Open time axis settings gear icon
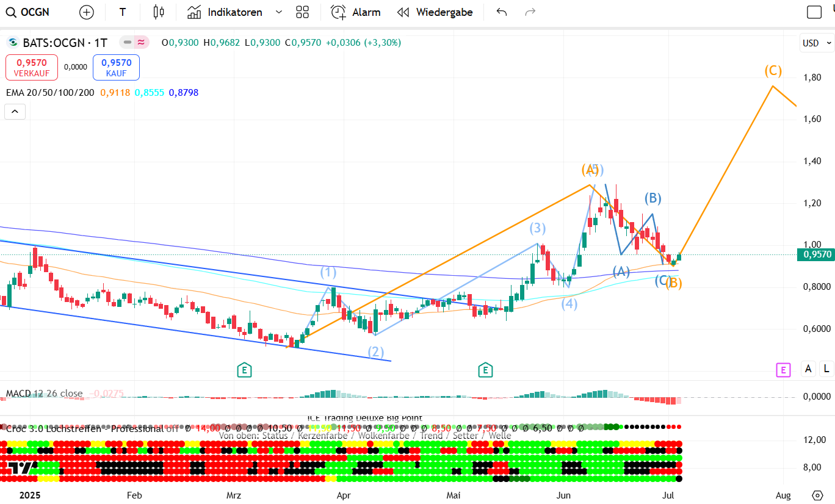Image resolution: width=835 pixels, height=504 pixels. [x=817, y=495]
